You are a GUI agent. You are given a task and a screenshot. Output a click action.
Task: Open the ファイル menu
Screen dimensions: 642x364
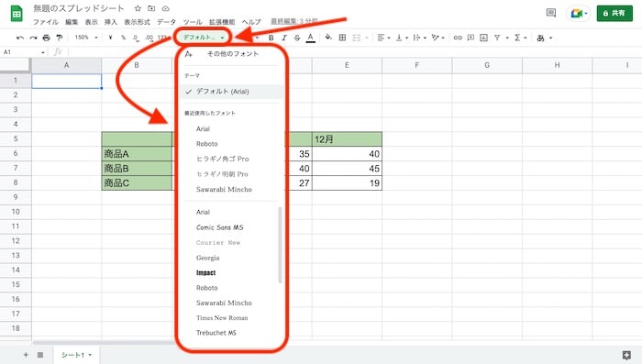point(46,22)
